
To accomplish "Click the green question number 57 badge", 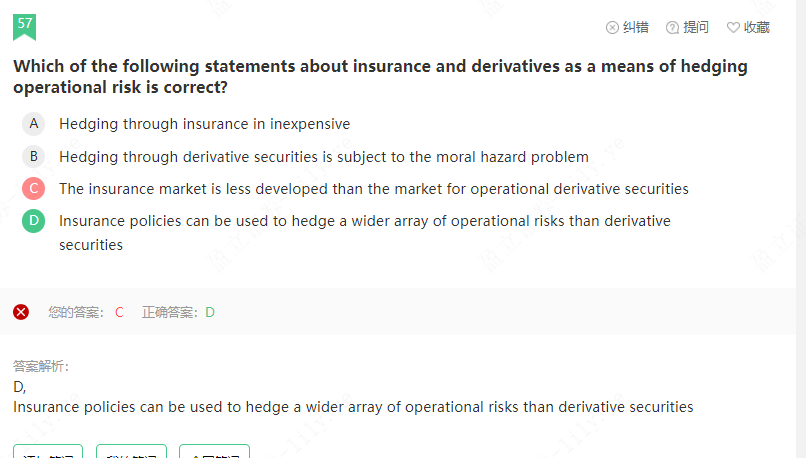I will [x=25, y=25].
